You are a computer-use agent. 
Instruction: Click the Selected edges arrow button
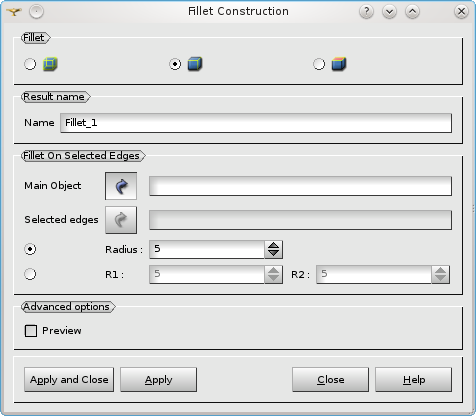click(121, 220)
